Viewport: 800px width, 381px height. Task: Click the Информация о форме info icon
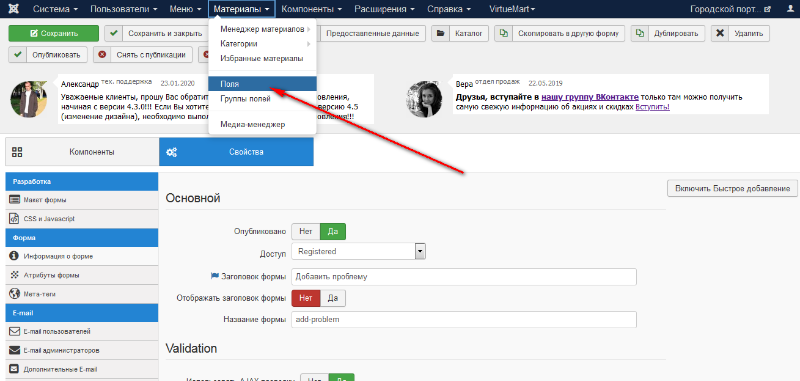pos(14,257)
